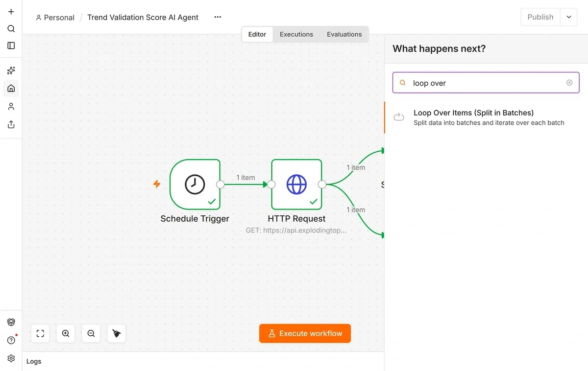Switch to the Evaluations tab
Screen dimensions: 588x371
click(344, 34)
